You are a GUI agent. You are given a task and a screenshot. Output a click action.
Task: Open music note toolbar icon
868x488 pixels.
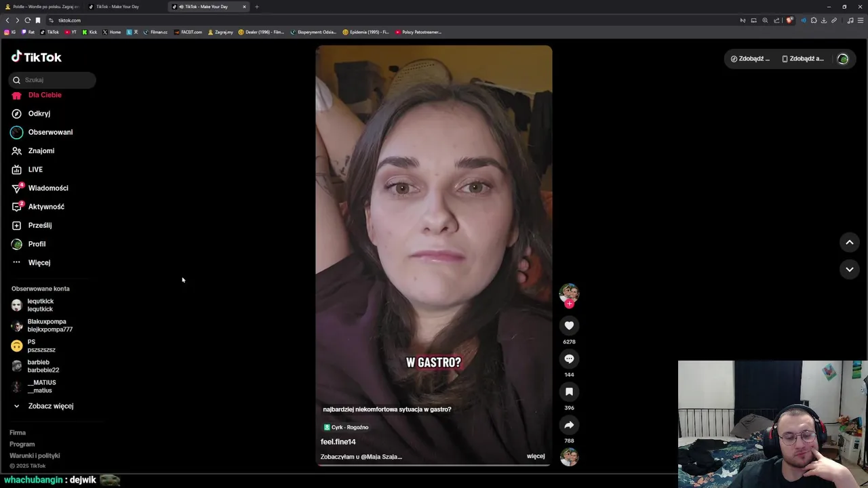[x=850, y=20]
